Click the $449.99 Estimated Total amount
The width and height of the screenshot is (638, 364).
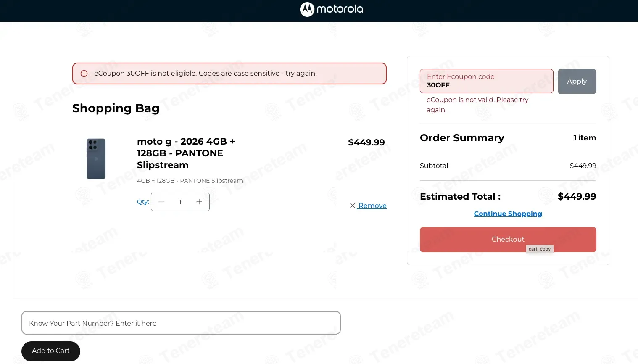point(577,196)
